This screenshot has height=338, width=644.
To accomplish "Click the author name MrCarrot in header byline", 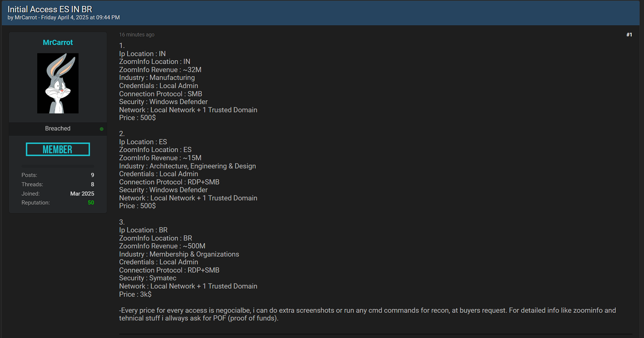I will click(x=26, y=17).
